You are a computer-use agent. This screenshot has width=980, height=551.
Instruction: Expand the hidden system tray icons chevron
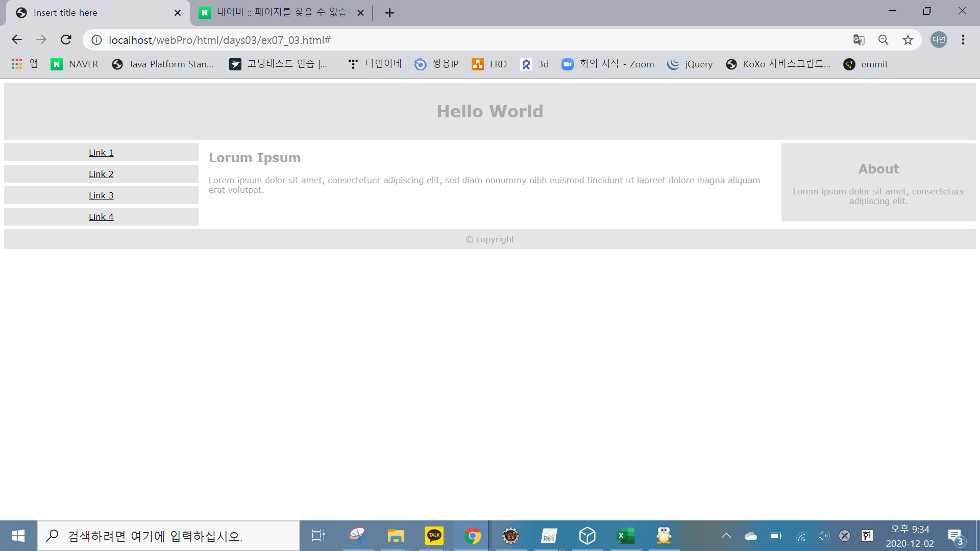click(726, 536)
